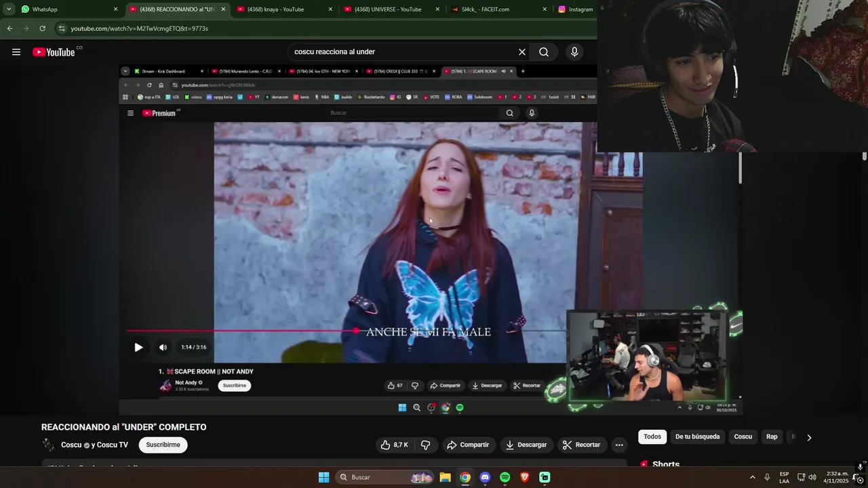Clear the search box text

click(x=522, y=52)
